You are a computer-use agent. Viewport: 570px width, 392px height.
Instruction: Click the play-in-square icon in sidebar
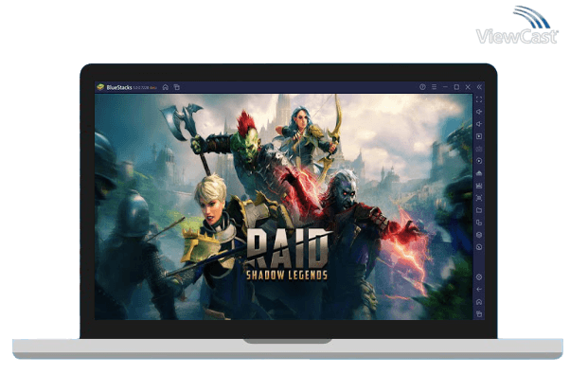tap(479, 136)
